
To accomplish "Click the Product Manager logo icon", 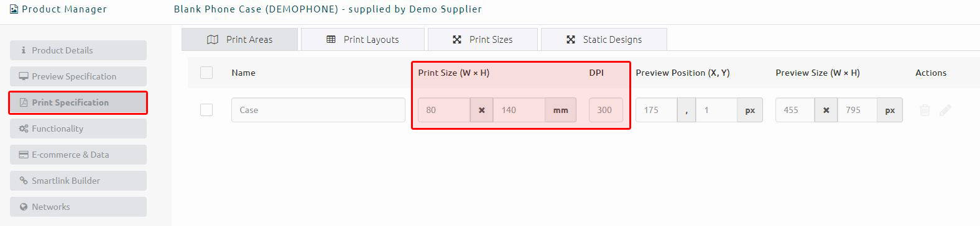I will pos(14,9).
